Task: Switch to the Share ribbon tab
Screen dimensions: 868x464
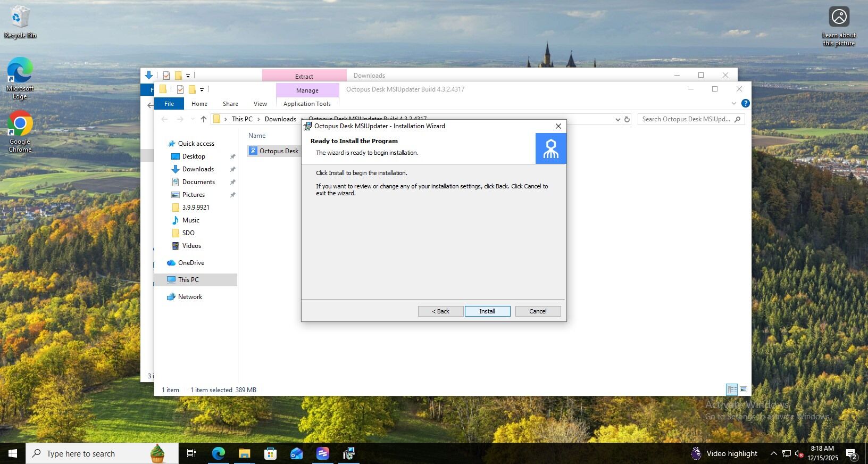Action: click(x=230, y=104)
